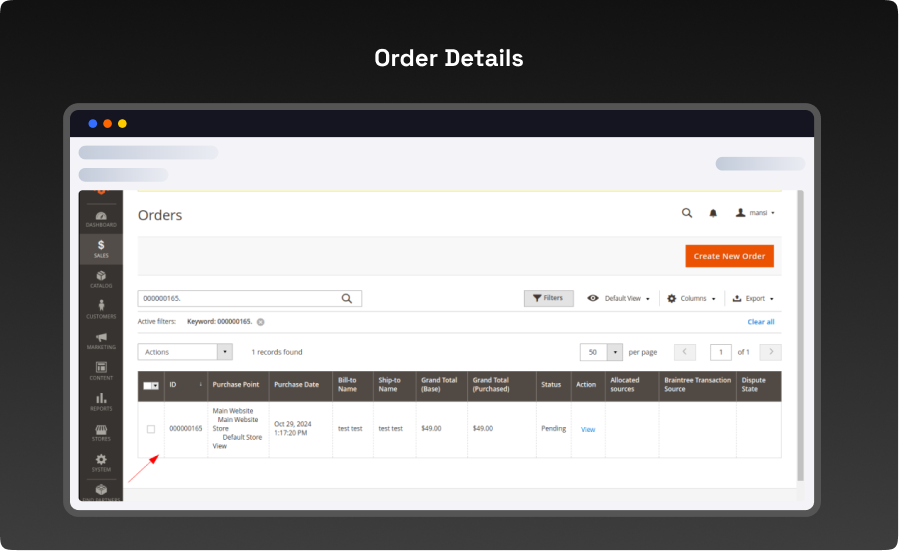
Task: Click the notifications bell icon
Action: point(713,213)
